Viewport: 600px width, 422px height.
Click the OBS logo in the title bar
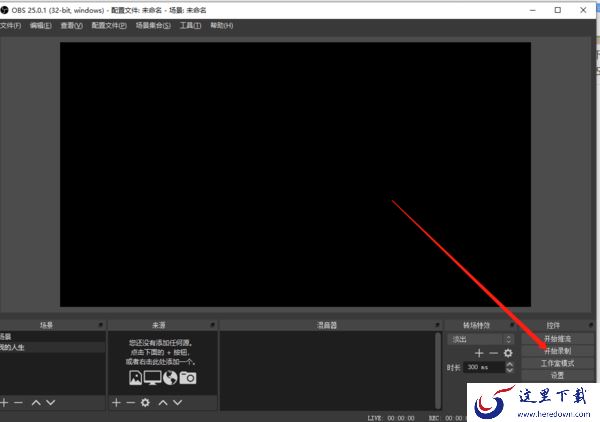point(4,10)
